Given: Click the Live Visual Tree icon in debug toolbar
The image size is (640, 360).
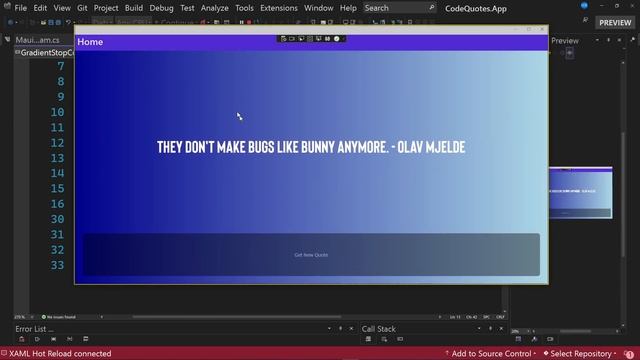Looking at the screenshot, I should 283,39.
